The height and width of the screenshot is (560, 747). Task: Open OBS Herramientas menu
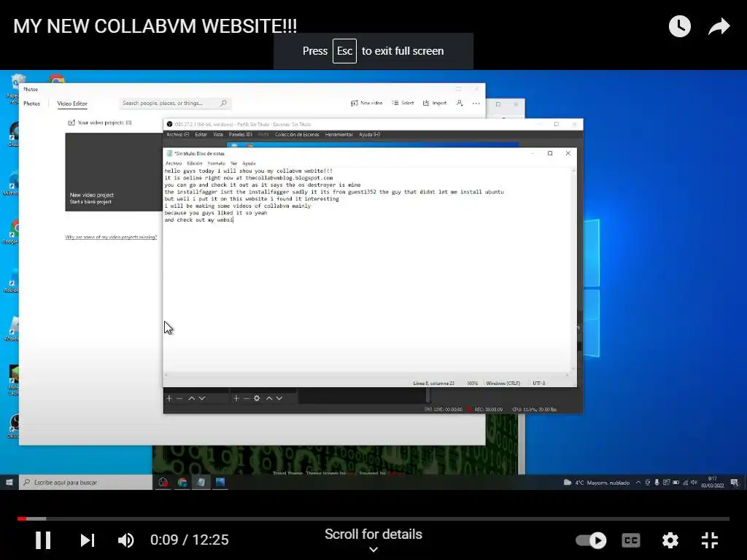(338, 135)
